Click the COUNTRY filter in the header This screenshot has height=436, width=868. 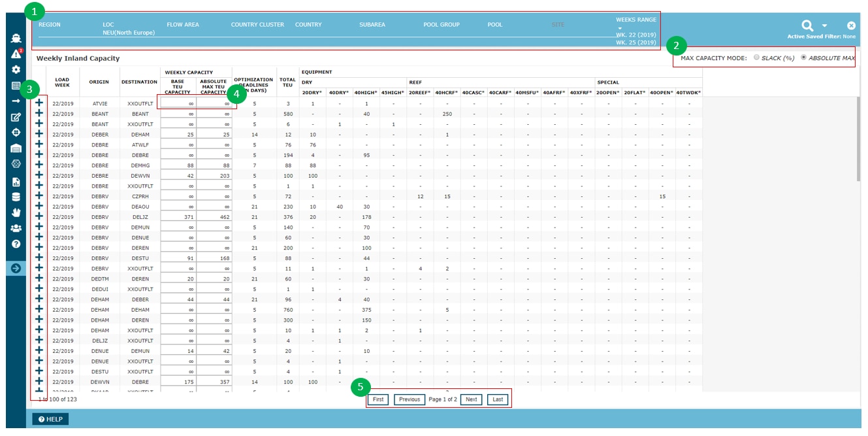coord(308,25)
